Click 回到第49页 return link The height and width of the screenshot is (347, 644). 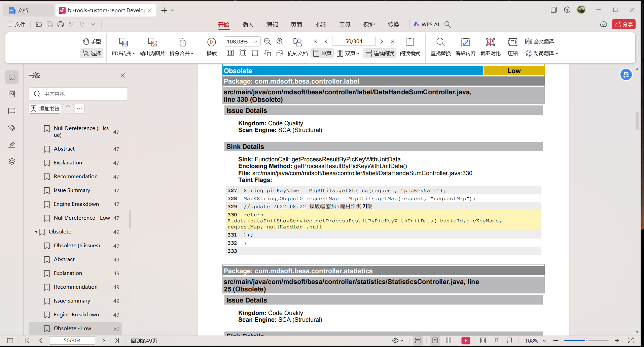144,341
